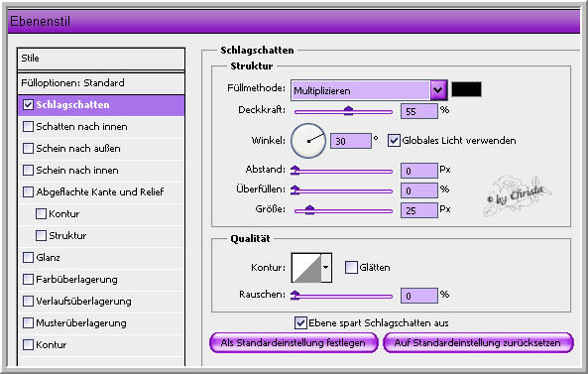Screen dimensions: 588x374
Task: Enable the Verlaufsüberlagerung checkbox
Action: click(x=28, y=302)
